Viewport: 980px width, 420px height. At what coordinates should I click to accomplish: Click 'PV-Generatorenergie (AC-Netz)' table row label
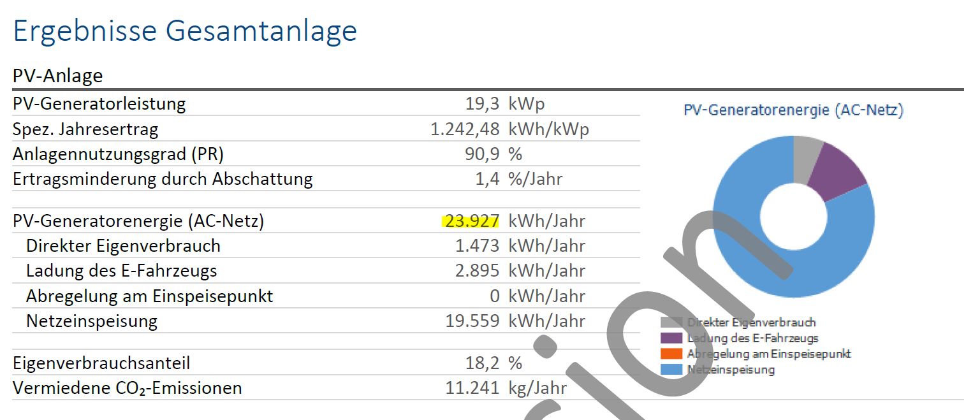pos(138,221)
